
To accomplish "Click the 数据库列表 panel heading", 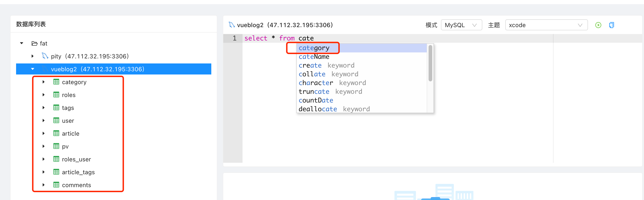I will 31,24.
